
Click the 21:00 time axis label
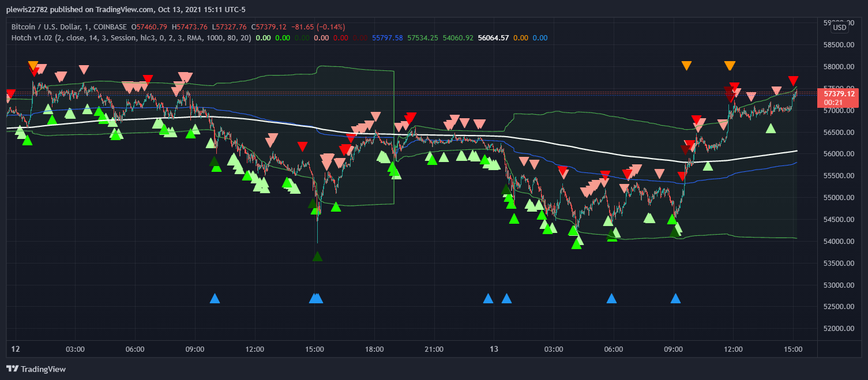pyautogui.click(x=434, y=349)
